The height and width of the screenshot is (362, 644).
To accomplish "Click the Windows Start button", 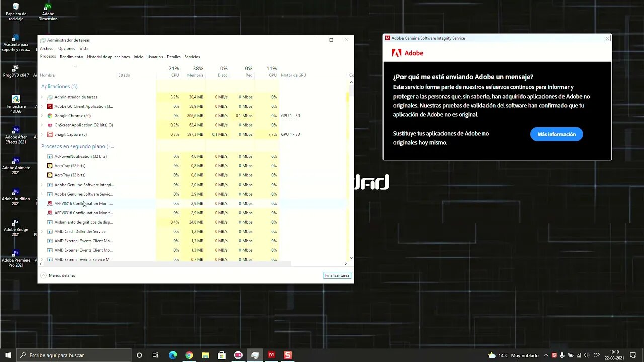I will coord(8,355).
